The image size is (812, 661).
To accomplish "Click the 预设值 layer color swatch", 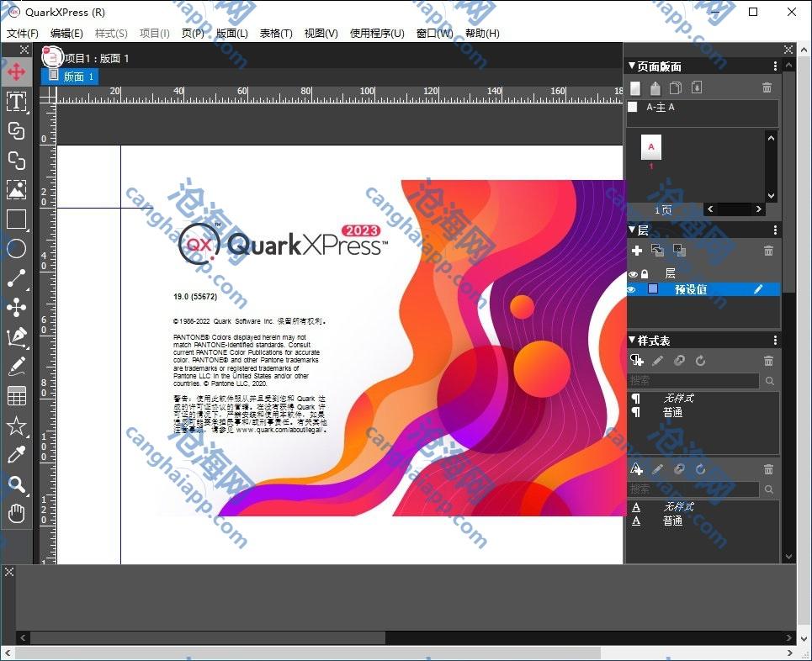I will 653,289.
